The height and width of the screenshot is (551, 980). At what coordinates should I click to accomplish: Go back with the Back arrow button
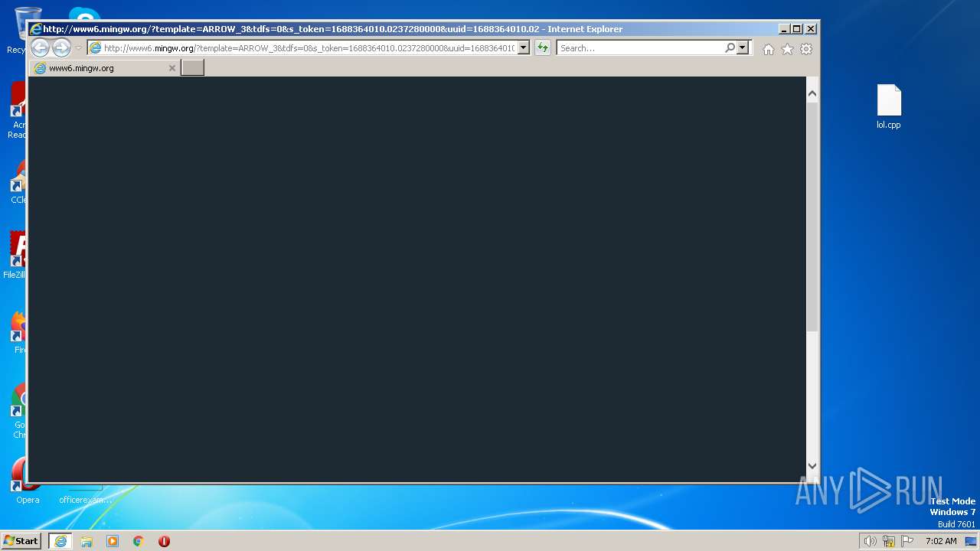pyautogui.click(x=41, y=47)
